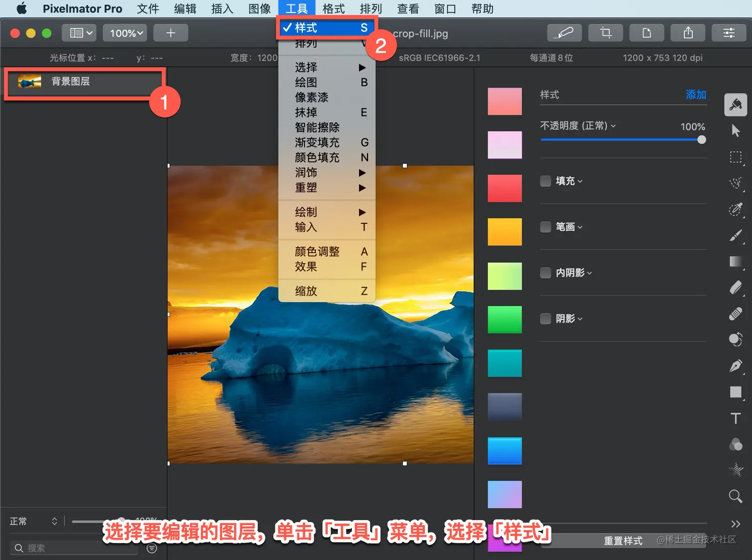This screenshot has height=560, width=752.
Task: Choose 智能擦除 menu item
Action: click(x=327, y=127)
